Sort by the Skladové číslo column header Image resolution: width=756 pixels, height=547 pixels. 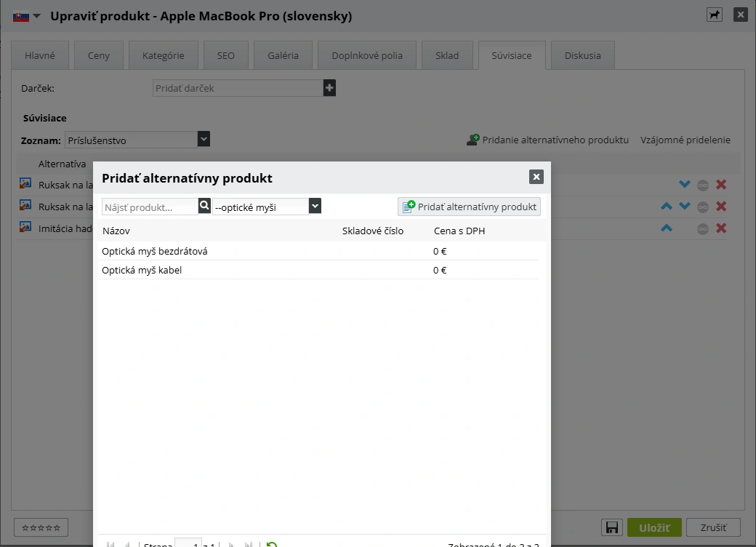(373, 231)
